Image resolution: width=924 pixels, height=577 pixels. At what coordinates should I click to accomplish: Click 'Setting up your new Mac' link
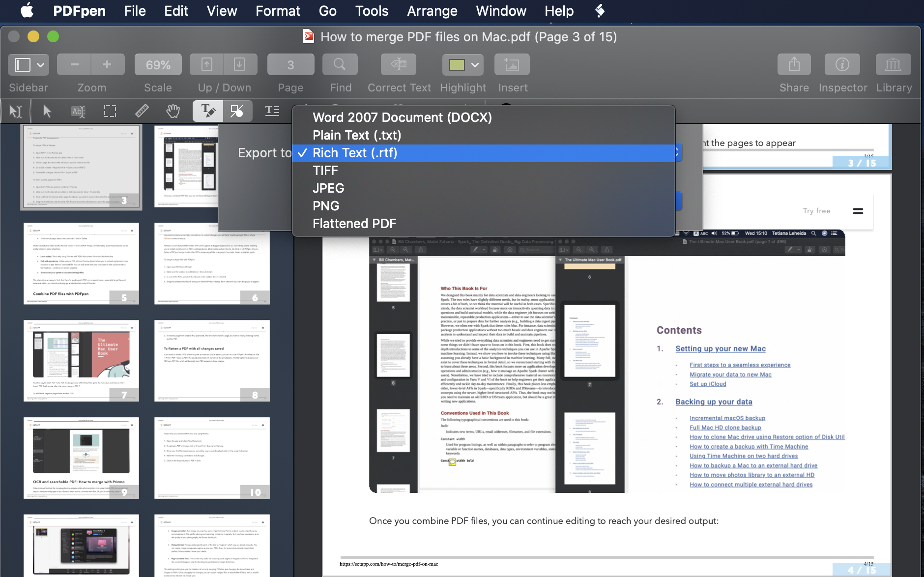pos(720,348)
